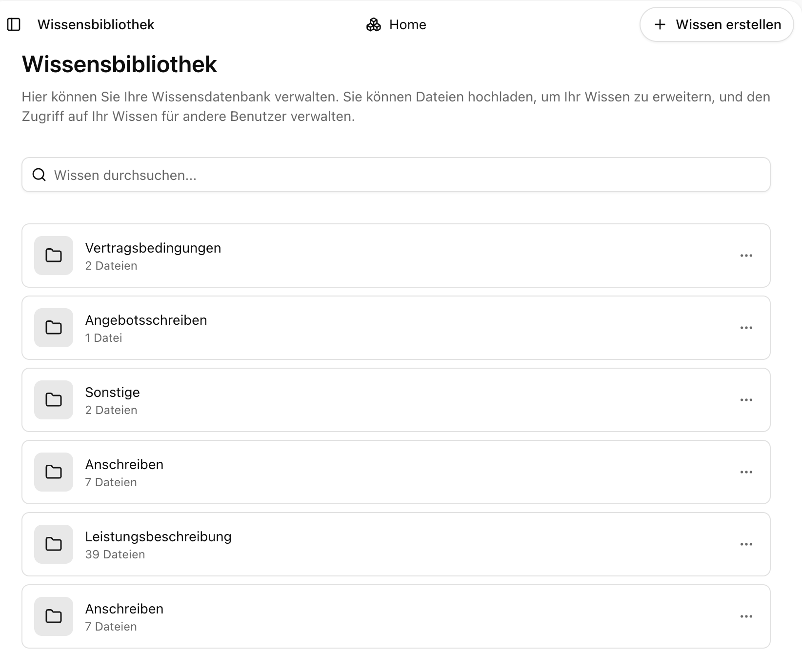Click the Home hexagon icon
This screenshot has width=802, height=672.
click(374, 24)
